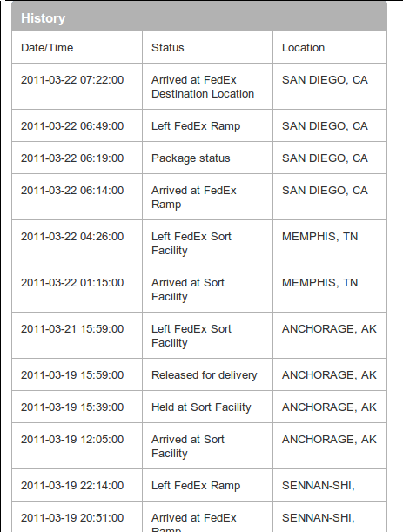403x532 pixels.
Task: Click the Held at Sort Facility status
Action: tap(201, 407)
